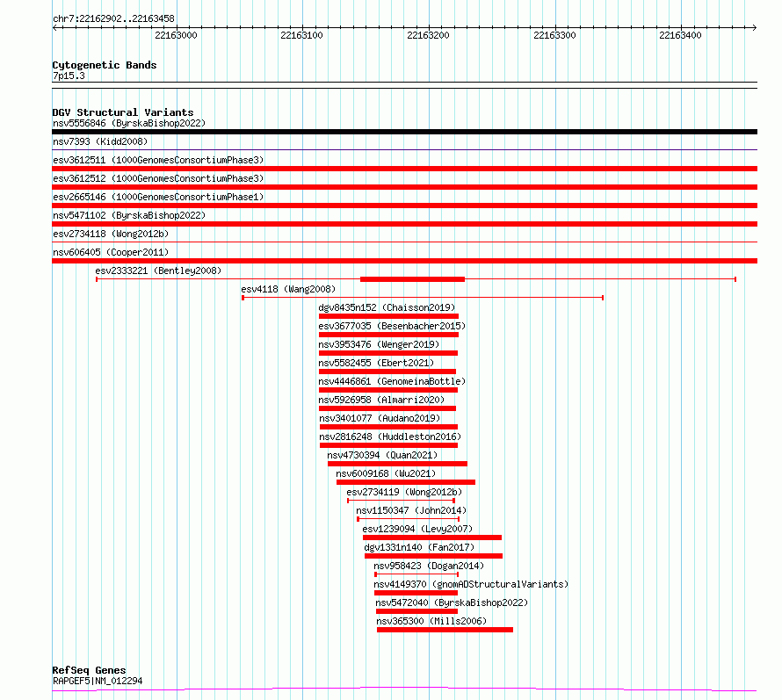Click the 22163000 ruler position

tap(176, 35)
